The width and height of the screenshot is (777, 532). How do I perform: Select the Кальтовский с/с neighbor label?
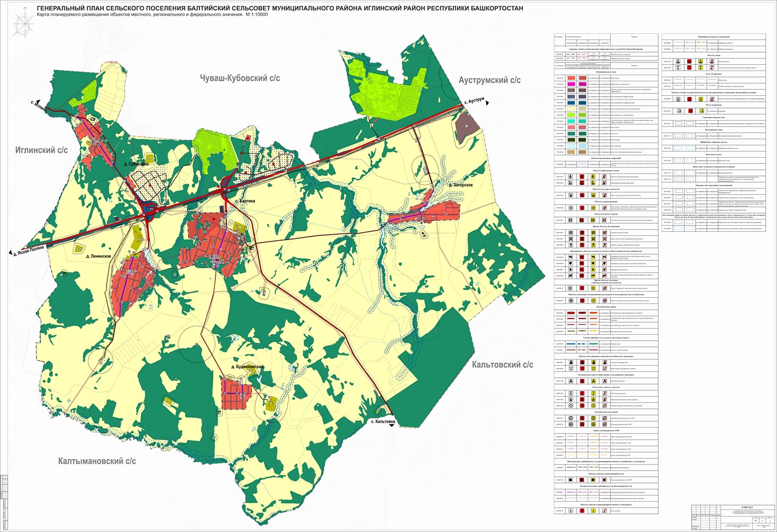503,365
